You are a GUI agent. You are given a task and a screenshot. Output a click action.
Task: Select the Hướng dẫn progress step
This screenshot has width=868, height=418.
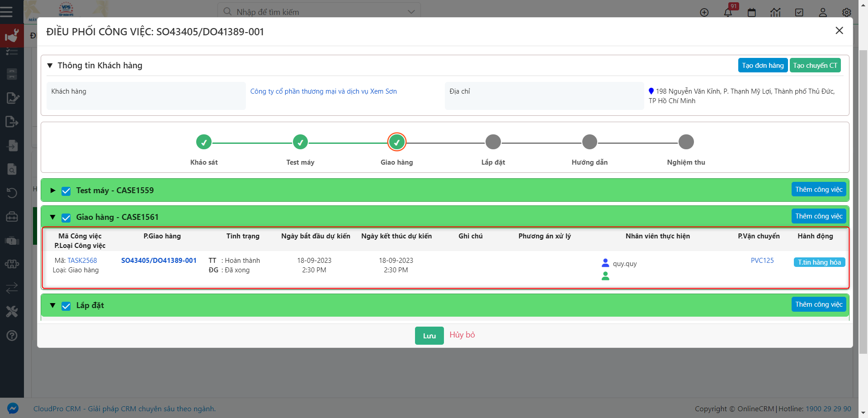[x=590, y=142]
